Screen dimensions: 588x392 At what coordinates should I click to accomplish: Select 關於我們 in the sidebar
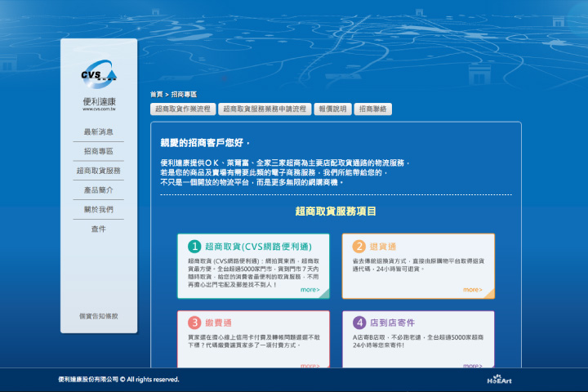click(x=99, y=209)
